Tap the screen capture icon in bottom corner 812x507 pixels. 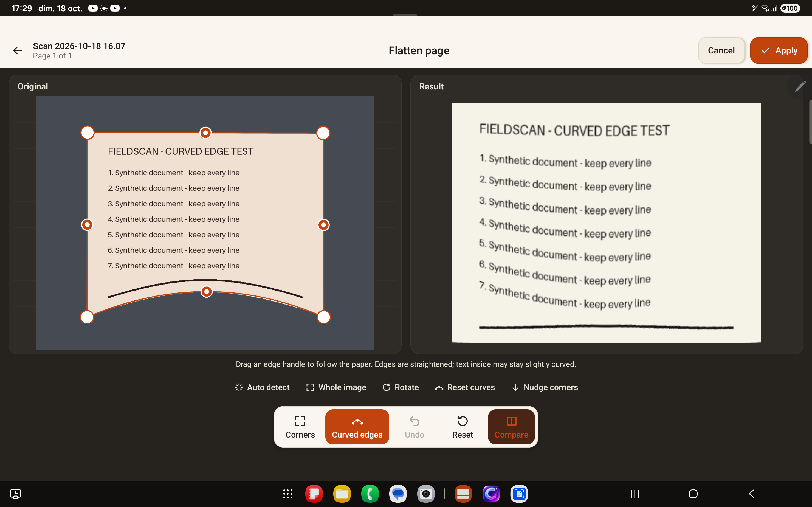(x=15, y=494)
